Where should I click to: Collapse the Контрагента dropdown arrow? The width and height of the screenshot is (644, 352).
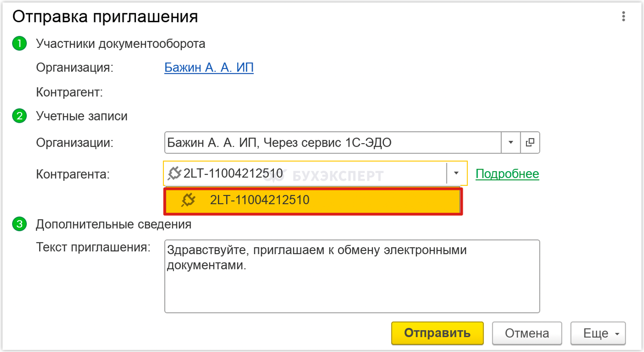pos(456,173)
